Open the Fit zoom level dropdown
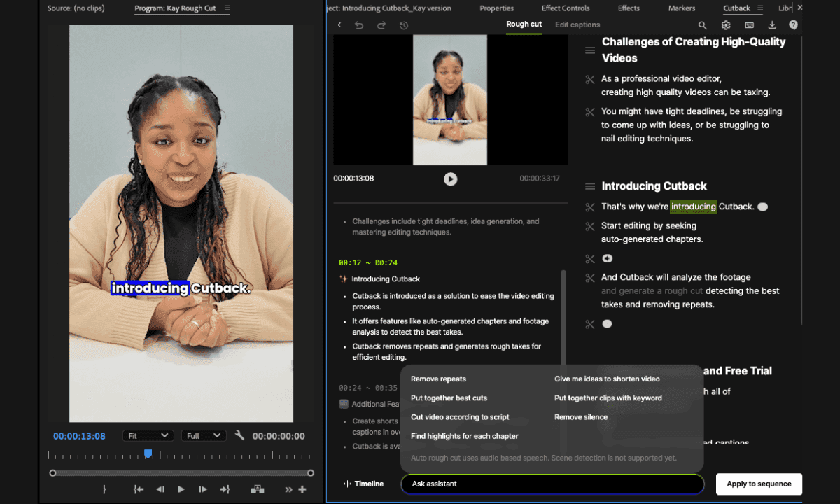This screenshot has height=504, width=840. (x=148, y=436)
